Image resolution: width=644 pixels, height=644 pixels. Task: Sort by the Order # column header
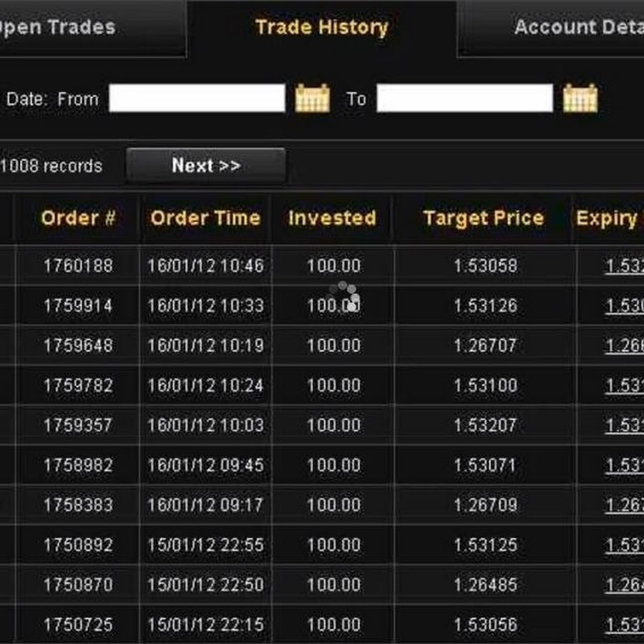78,218
